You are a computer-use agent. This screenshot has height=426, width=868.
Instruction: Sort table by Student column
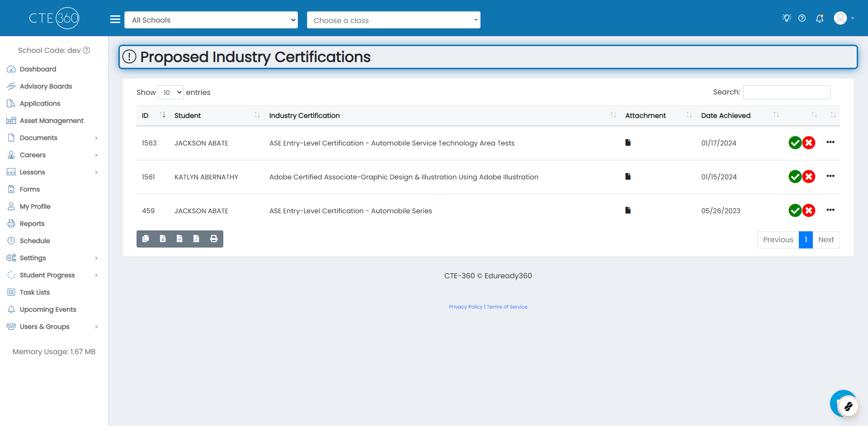[x=217, y=115]
